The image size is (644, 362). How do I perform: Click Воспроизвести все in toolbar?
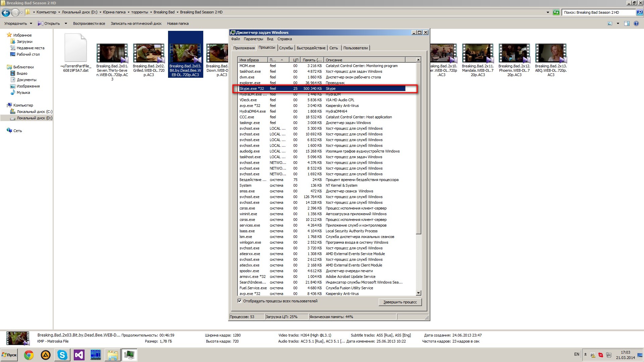[x=89, y=23]
